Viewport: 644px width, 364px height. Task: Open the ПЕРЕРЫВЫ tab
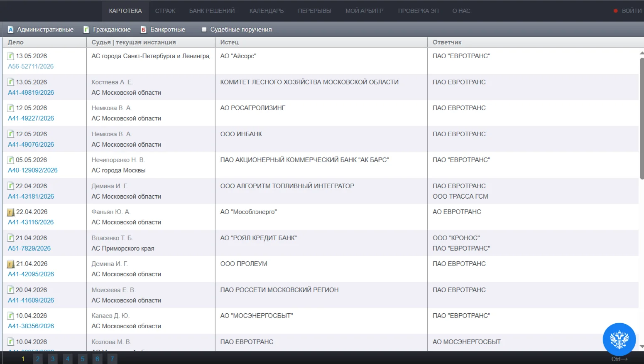(x=315, y=11)
